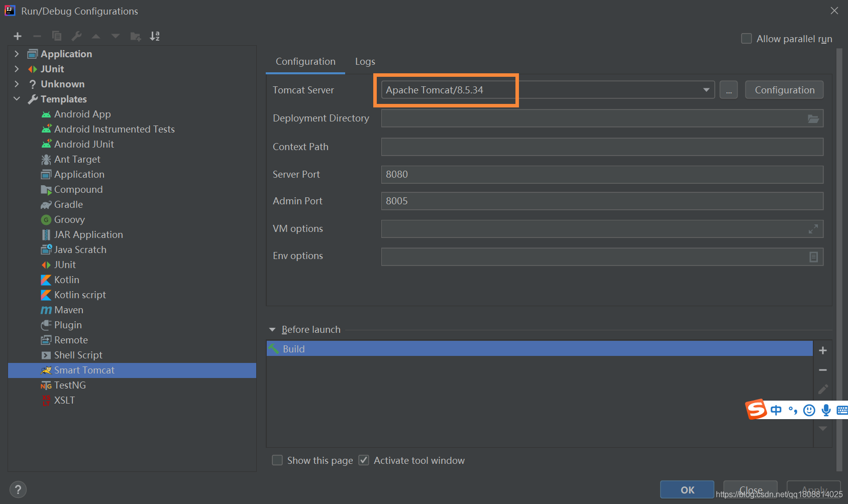The height and width of the screenshot is (504, 848).
Task: Expand the VM options field icon
Action: coord(813,229)
